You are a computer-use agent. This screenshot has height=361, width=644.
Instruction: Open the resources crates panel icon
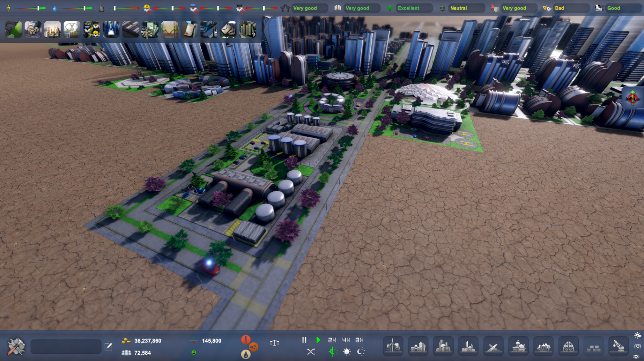point(33,29)
